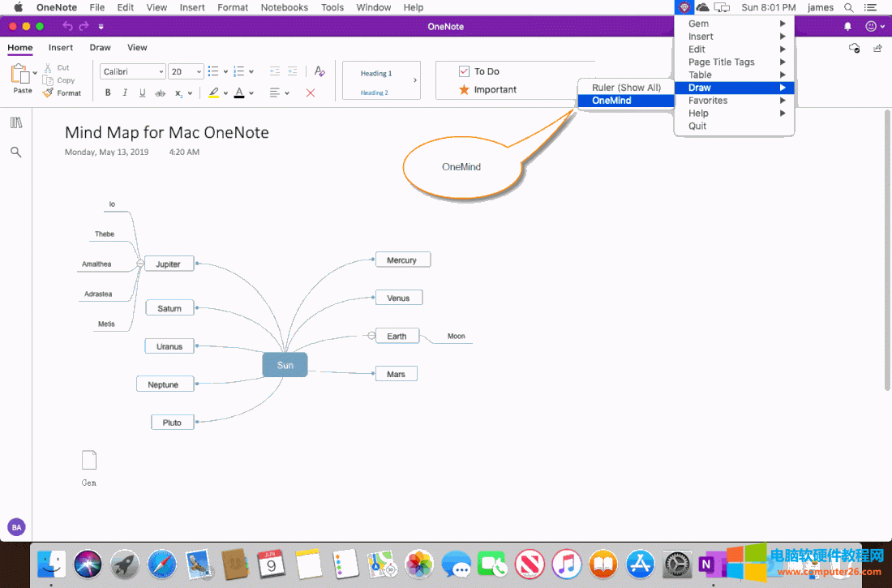
Task: Collapse the Jupiter node in mind map
Action: click(140, 264)
